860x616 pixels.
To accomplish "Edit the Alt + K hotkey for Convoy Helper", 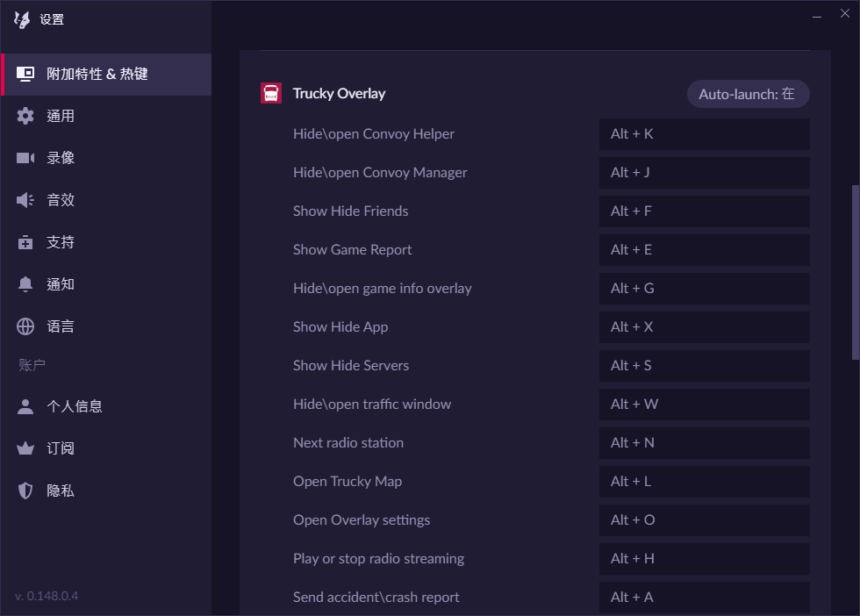I will 704,134.
